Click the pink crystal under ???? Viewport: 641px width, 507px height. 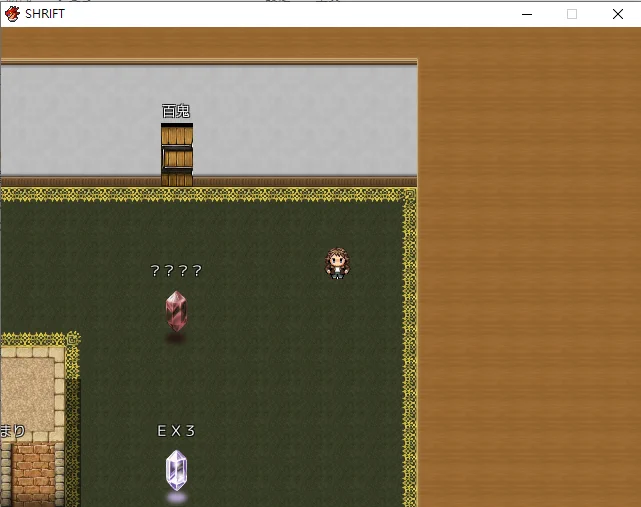(x=176, y=312)
